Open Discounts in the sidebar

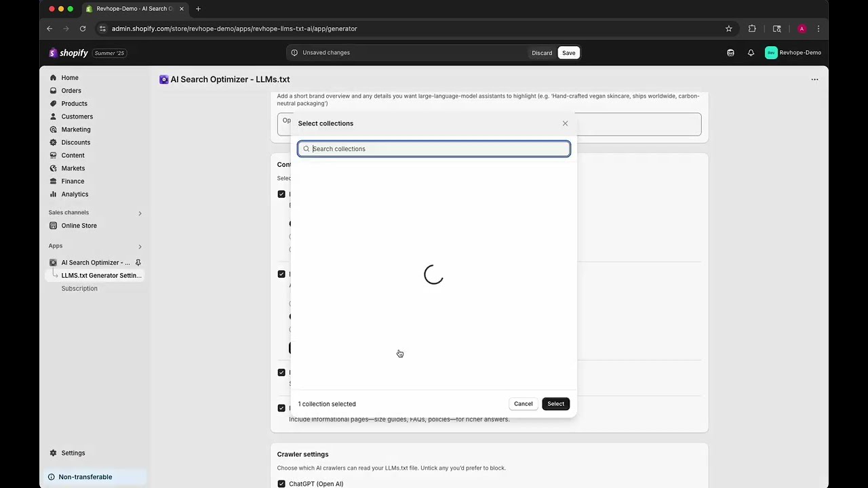pyautogui.click(x=75, y=142)
